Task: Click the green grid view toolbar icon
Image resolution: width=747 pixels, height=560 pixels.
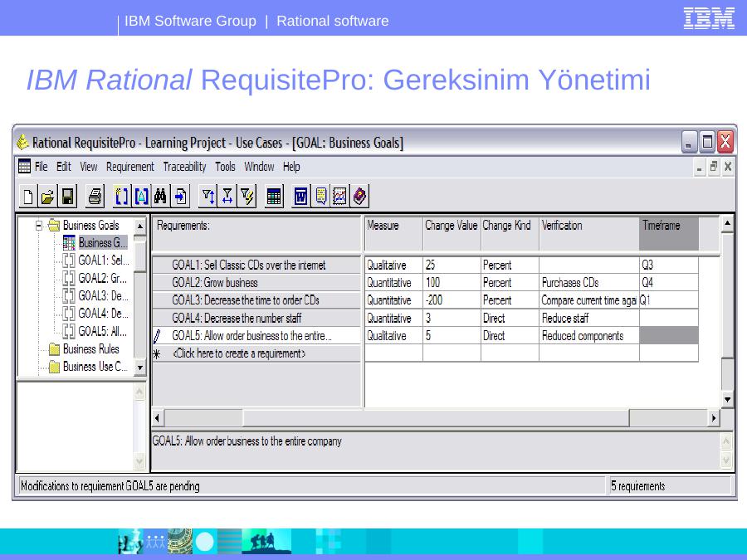Action: tap(274, 196)
